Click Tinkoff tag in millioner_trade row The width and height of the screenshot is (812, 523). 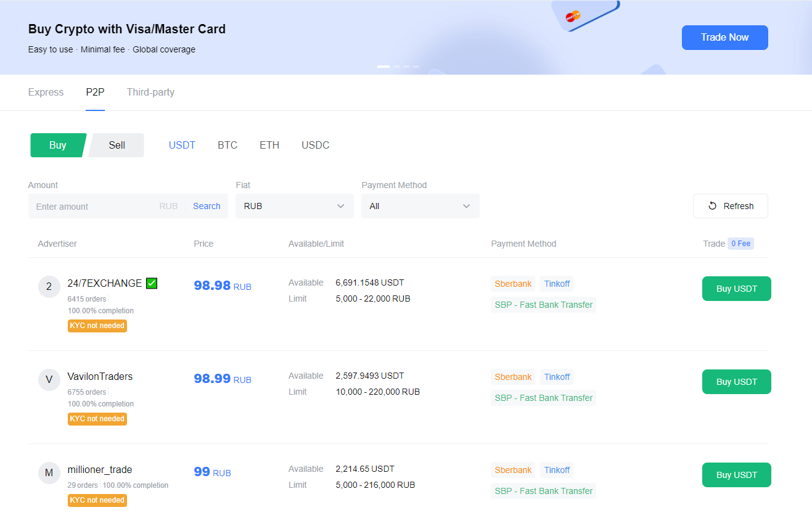pyautogui.click(x=557, y=470)
